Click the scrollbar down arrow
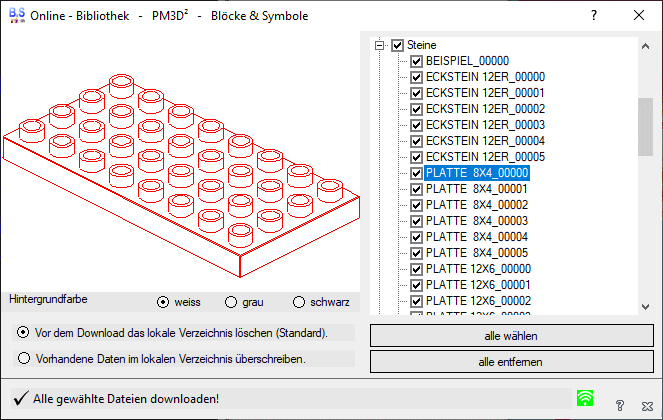 645,307
